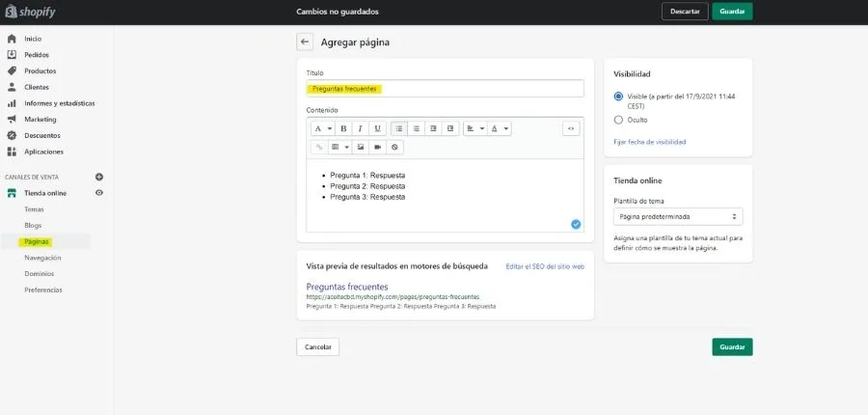View online store via the eye icon

[x=99, y=193]
